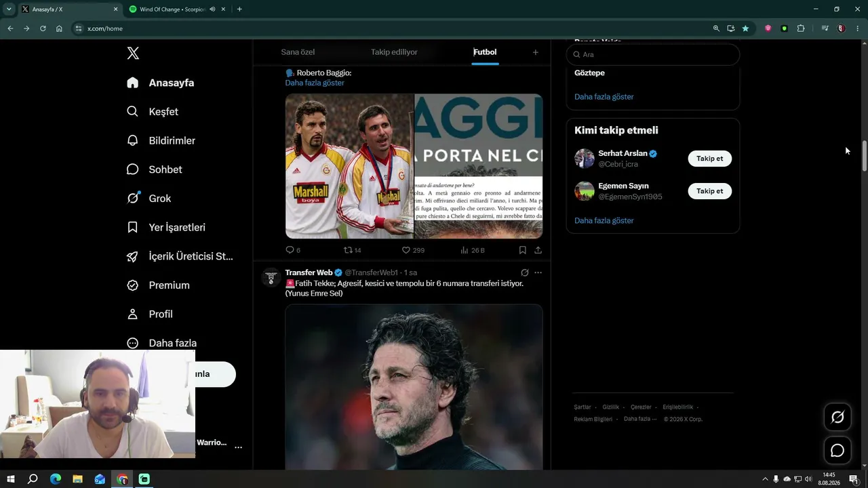Mute the Spotify tab audio

point(212,9)
